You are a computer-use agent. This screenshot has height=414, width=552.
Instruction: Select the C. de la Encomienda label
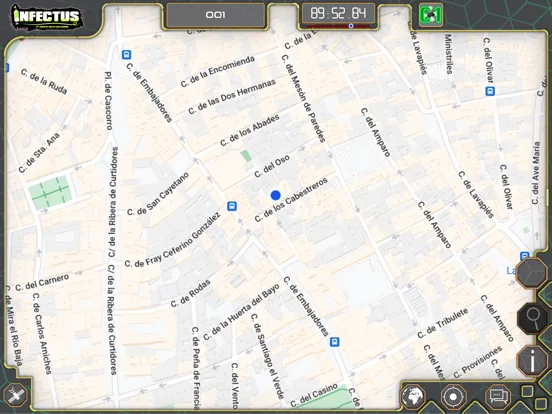click(x=218, y=71)
